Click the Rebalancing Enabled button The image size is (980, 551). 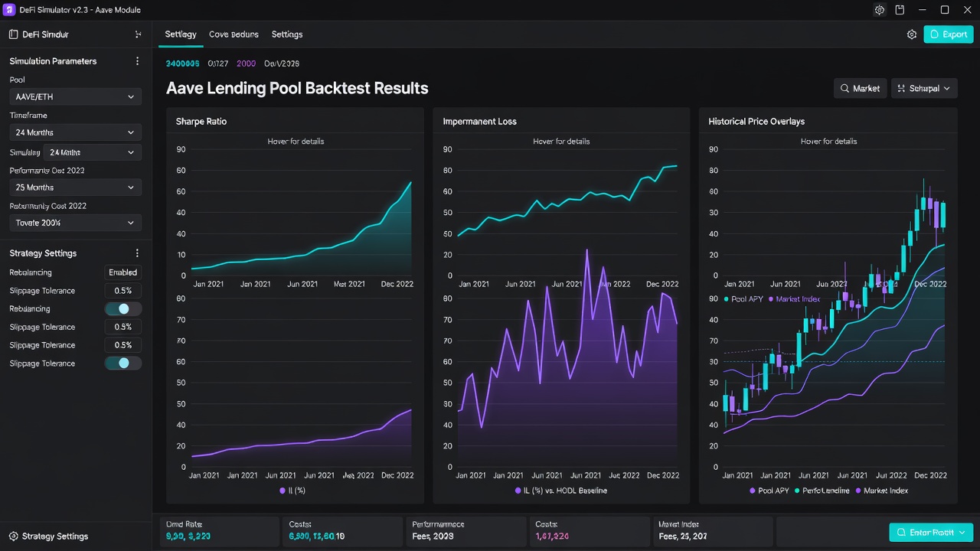point(123,272)
